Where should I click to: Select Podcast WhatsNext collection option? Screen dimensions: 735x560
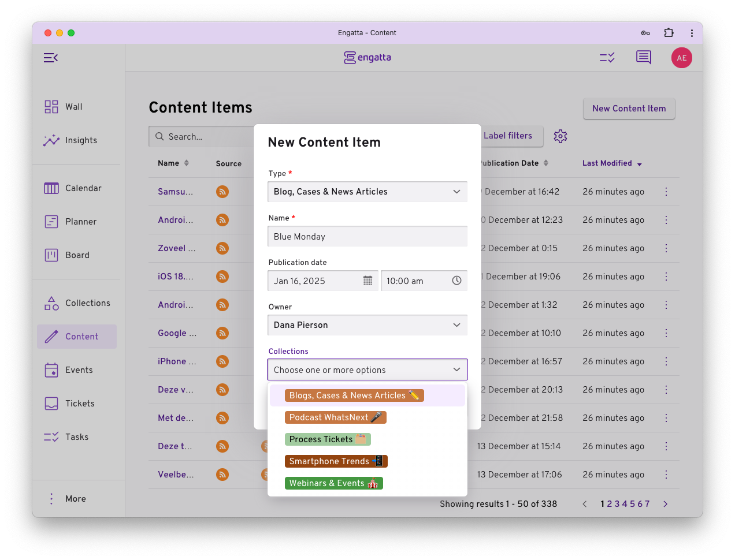[335, 417]
